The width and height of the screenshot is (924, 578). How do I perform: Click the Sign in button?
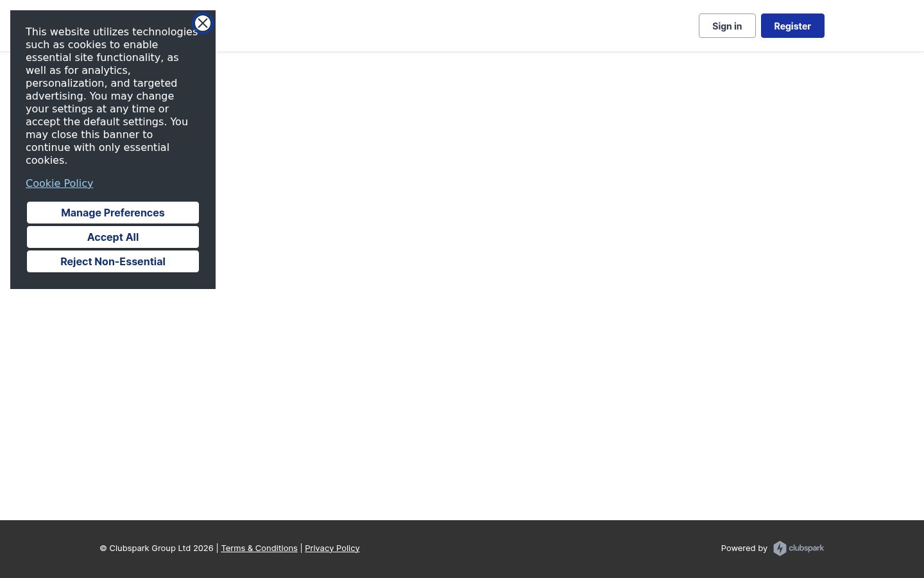click(x=727, y=26)
